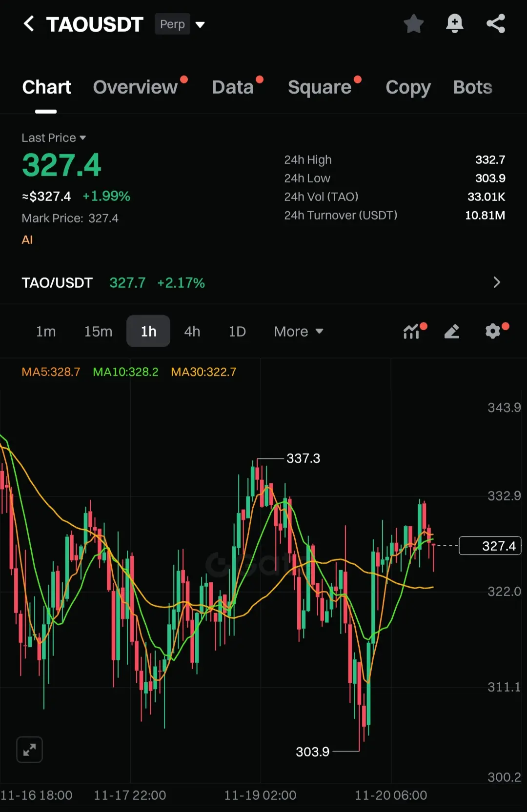527x812 pixels.
Task: Open chart settings gear
Action: [x=494, y=331]
